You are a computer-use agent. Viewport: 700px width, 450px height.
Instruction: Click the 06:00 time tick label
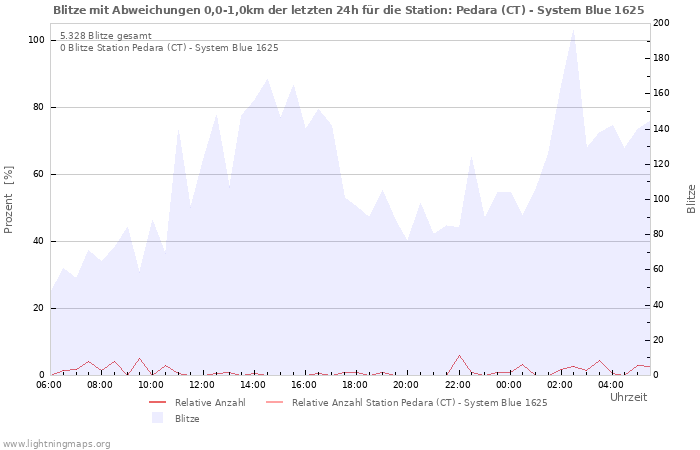coord(49,384)
